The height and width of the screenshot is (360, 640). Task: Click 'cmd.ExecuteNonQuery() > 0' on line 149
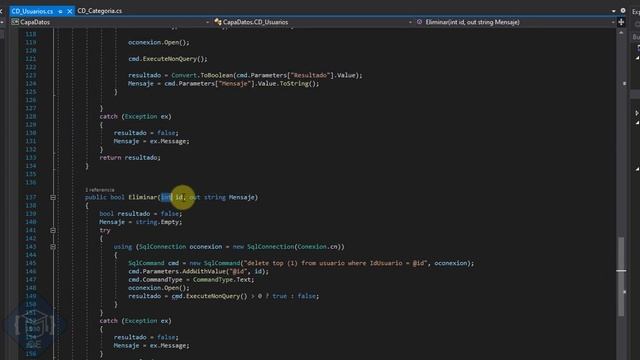coord(217,296)
